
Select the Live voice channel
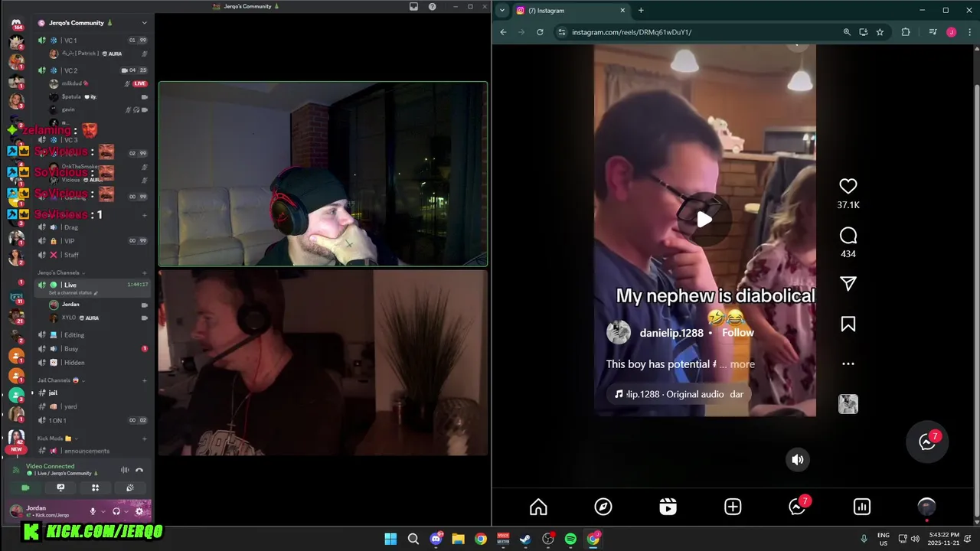tap(92, 287)
